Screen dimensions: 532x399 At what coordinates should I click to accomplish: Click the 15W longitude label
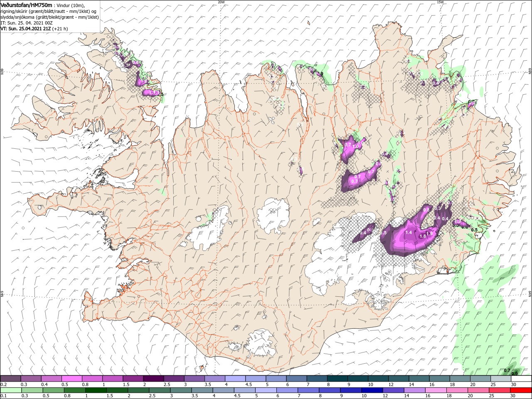(440, 2)
